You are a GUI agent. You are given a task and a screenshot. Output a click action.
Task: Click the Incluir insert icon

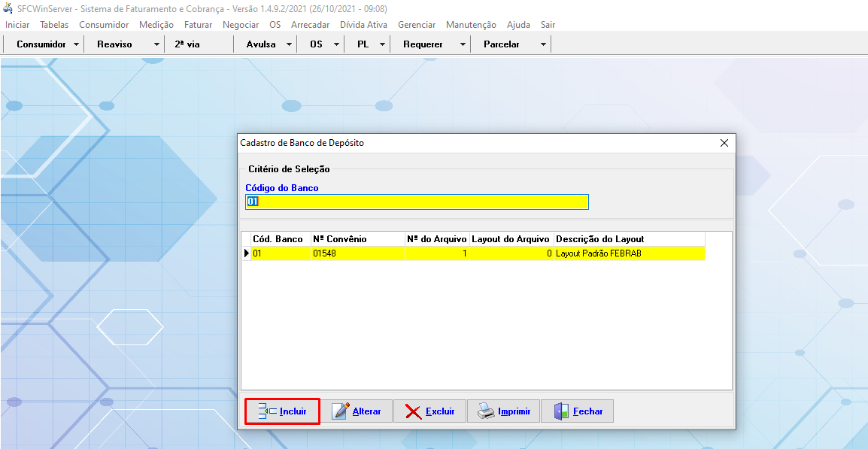[267, 411]
